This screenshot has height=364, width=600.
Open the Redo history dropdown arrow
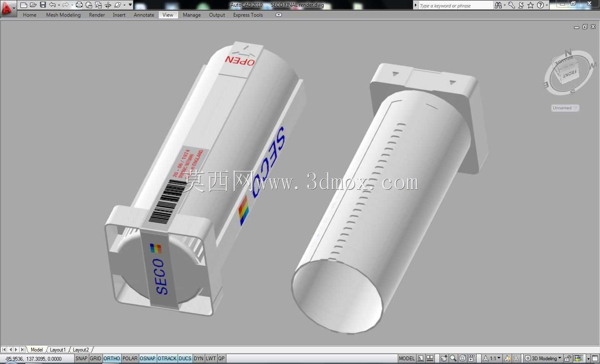[72, 5]
